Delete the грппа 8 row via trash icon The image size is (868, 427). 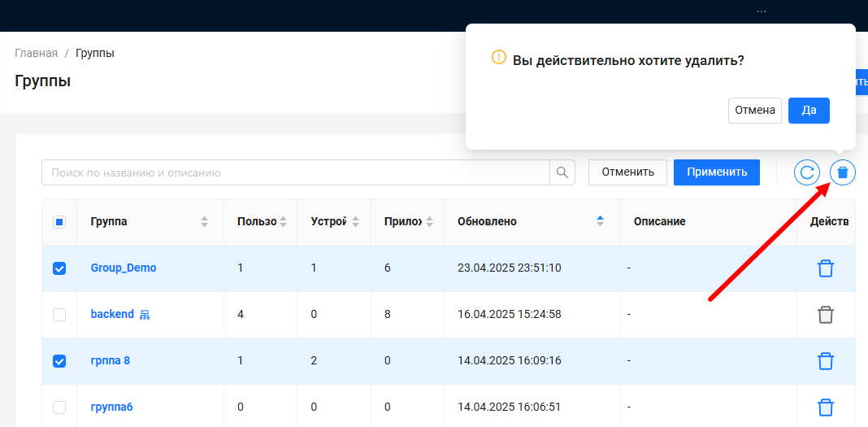[x=825, y=361]
